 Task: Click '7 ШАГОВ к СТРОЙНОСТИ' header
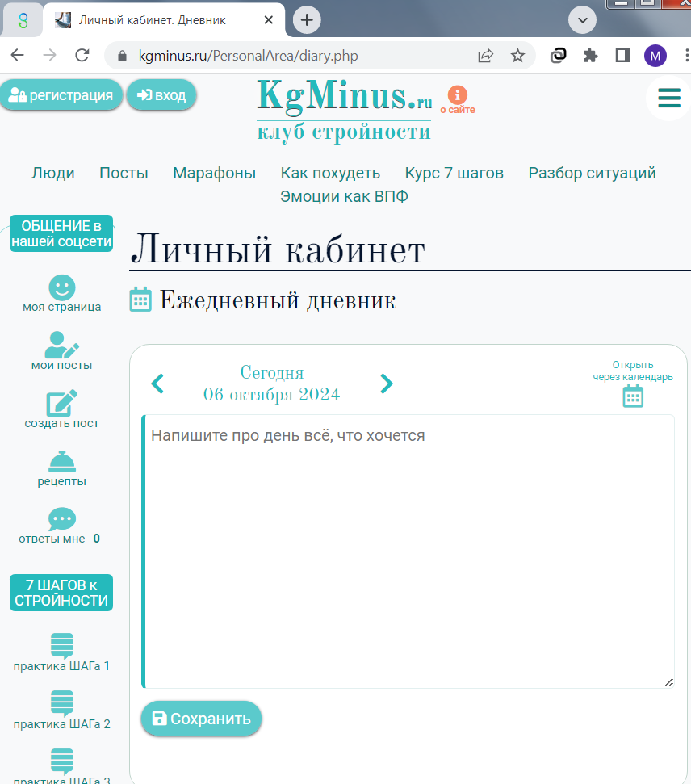point(61,593)
